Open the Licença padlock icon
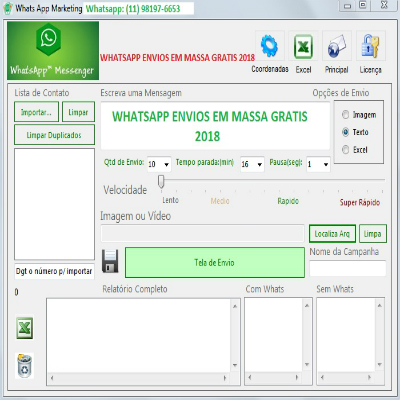Screen dimensions: 400x400 (x=371, y=46)
